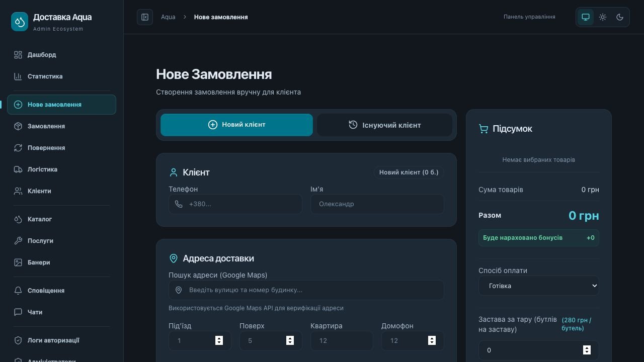Viewport: 644px width, 362px height.
Task: Click the Поверх number stepper arrows
Action: [290, 341]
